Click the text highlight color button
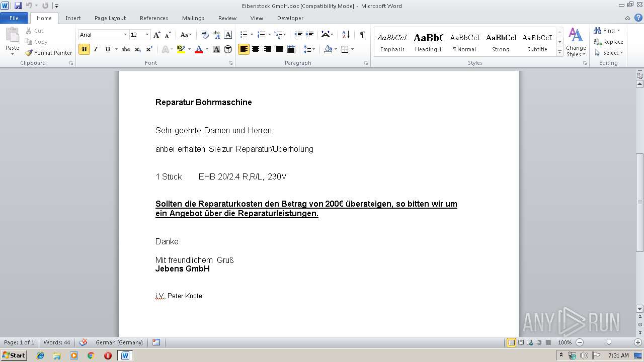This screenshot has width=644, height=362. click(181, 49)
